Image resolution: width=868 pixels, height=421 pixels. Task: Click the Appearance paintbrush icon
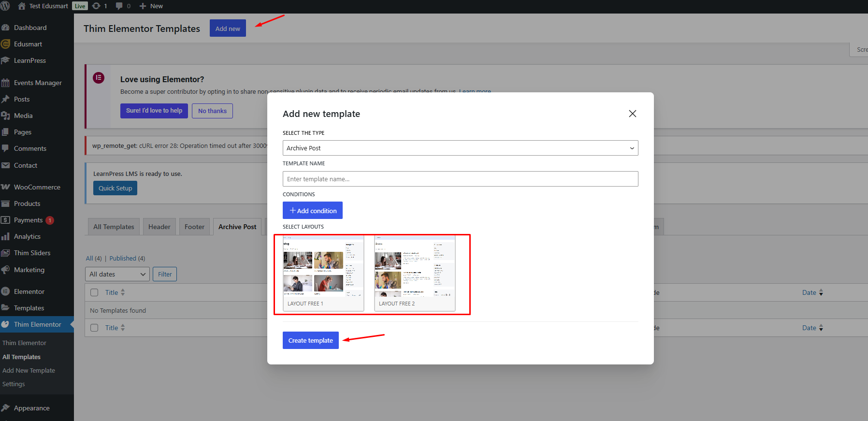point(6,408)
